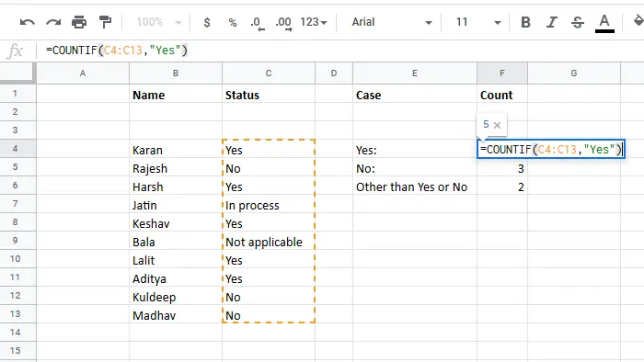Open the fill color bucket
Image resolution: width=644 pixels, height=362 pixels.
638,21
